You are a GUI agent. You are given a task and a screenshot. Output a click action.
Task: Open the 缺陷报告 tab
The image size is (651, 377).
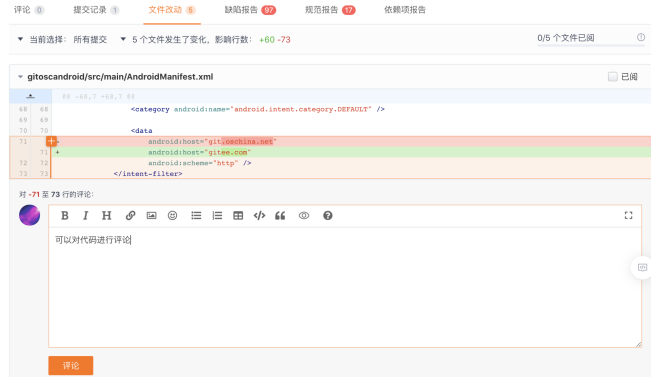[250, 10]
